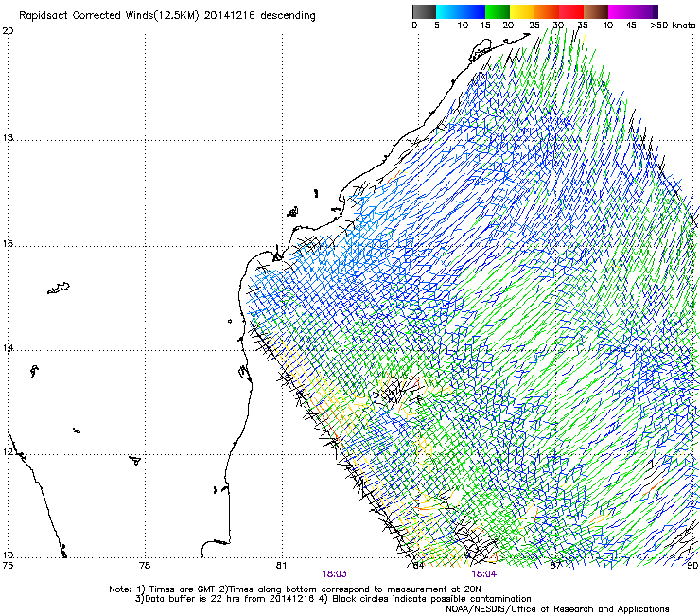Click the longitude '84' axis label

click(x=418, y=566)
